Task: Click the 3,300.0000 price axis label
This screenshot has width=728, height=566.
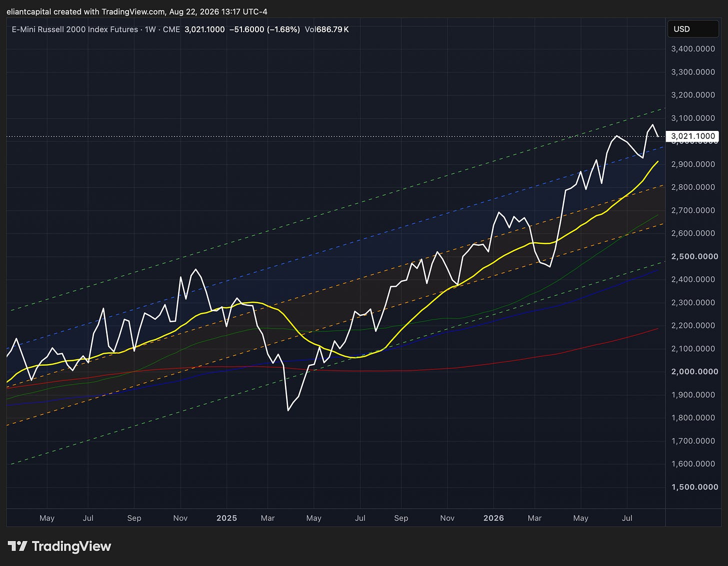Action: coord(693,72)
